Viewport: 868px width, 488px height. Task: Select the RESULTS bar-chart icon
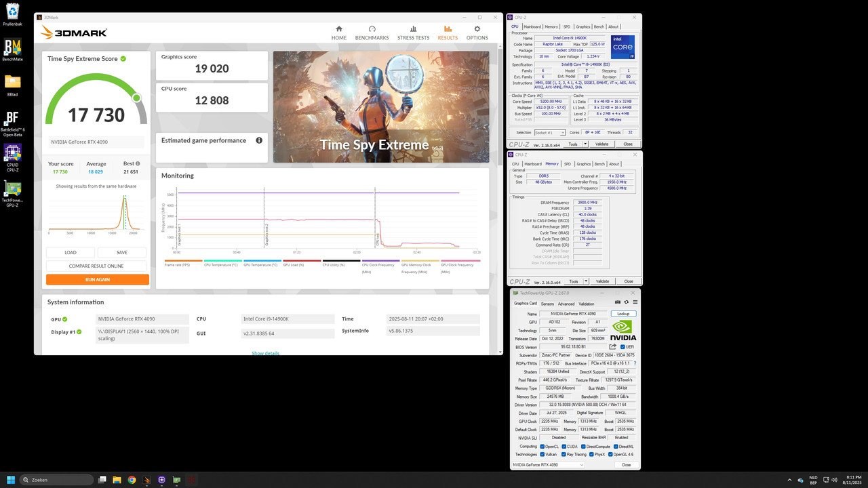coord(448,29)
